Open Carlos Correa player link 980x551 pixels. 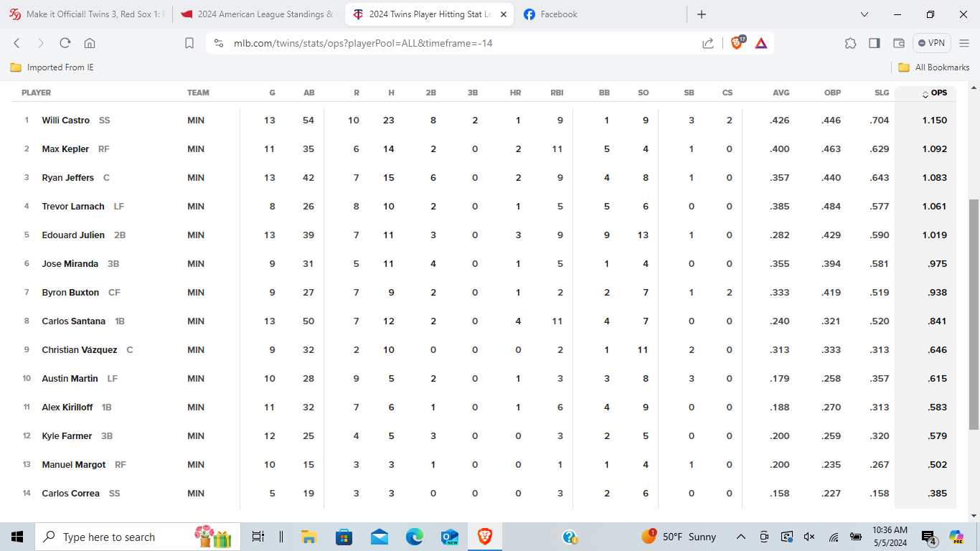[70, 494]
